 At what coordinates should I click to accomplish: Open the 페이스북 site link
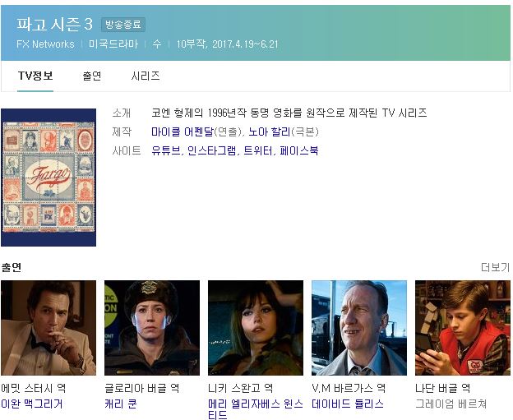tap(299, 150)
